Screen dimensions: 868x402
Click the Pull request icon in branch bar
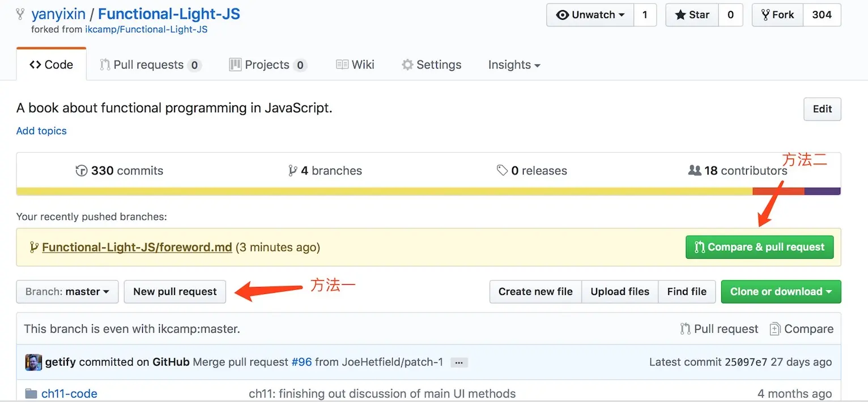click(x=686, y=329)
